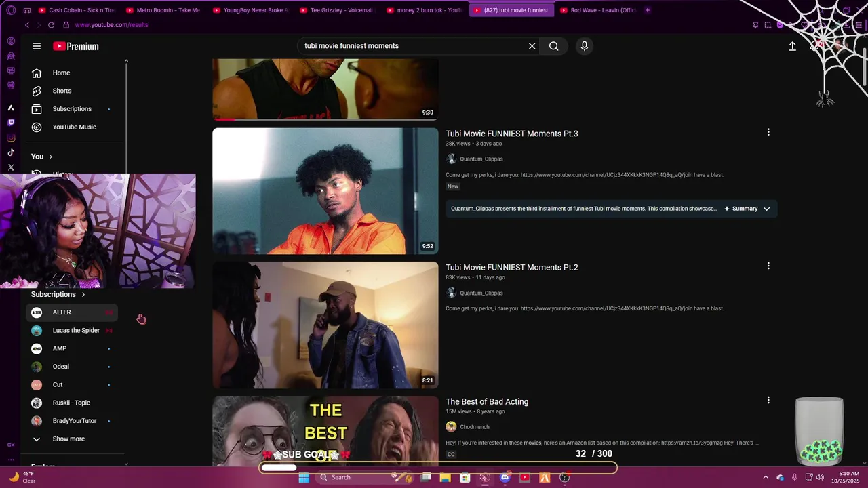Open options for Best of Bad Acting

point(768,400)
